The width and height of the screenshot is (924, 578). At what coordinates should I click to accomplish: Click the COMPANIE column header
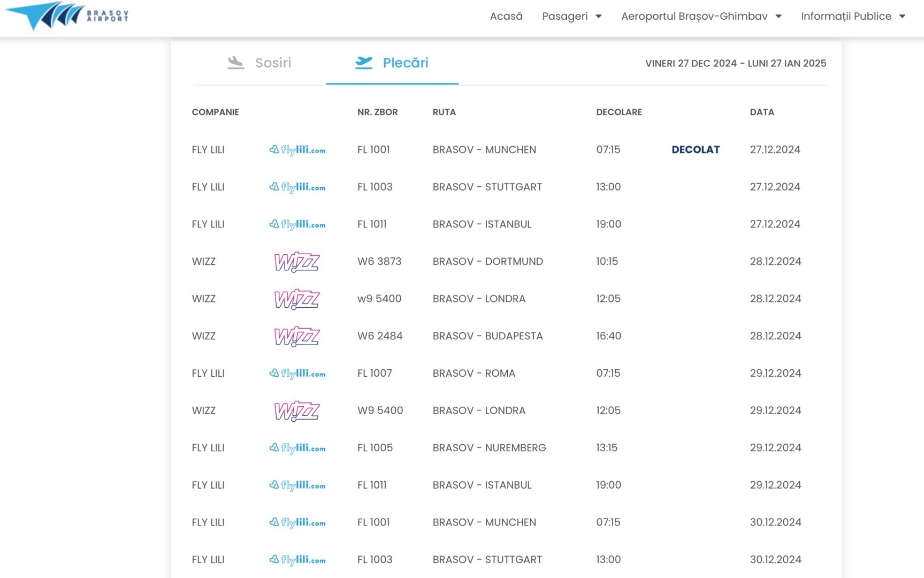coord(215,112)
